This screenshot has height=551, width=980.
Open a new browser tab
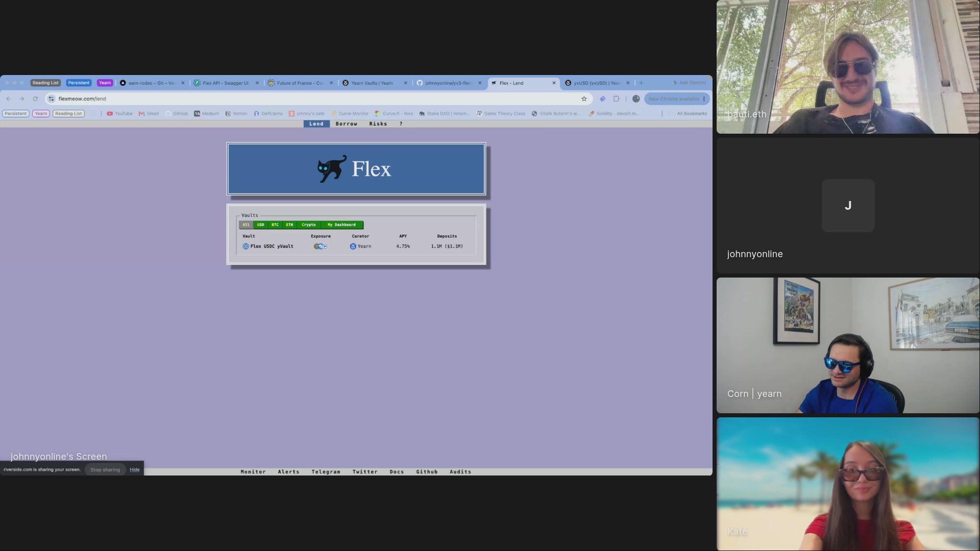pyautogui.click(x=641, y=83)
